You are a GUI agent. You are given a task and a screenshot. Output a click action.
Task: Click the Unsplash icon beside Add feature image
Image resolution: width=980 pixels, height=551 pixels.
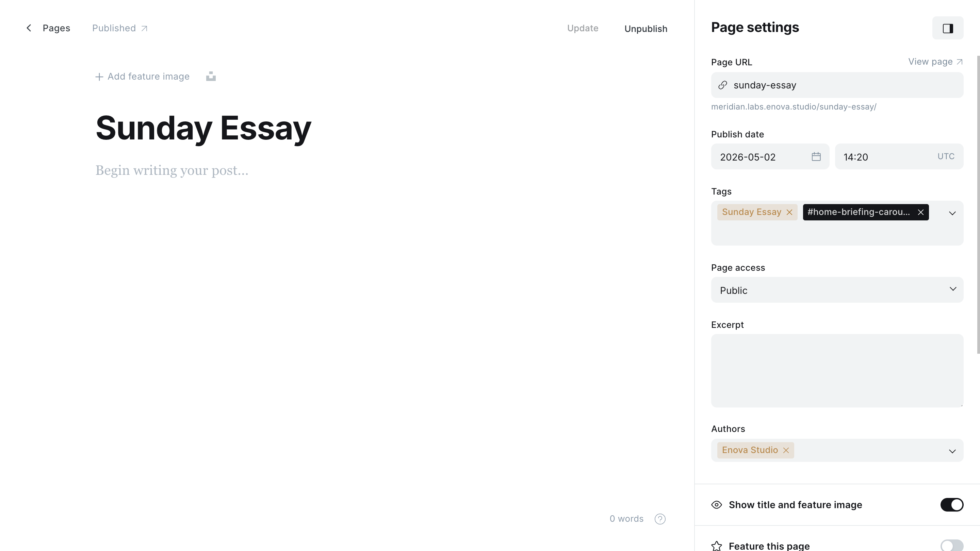[211, 77]
